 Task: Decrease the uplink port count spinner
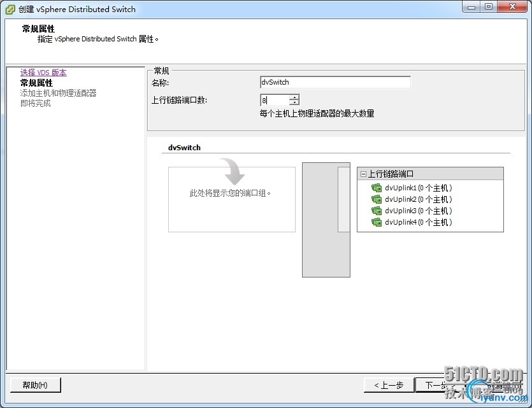tap(294, 102)
